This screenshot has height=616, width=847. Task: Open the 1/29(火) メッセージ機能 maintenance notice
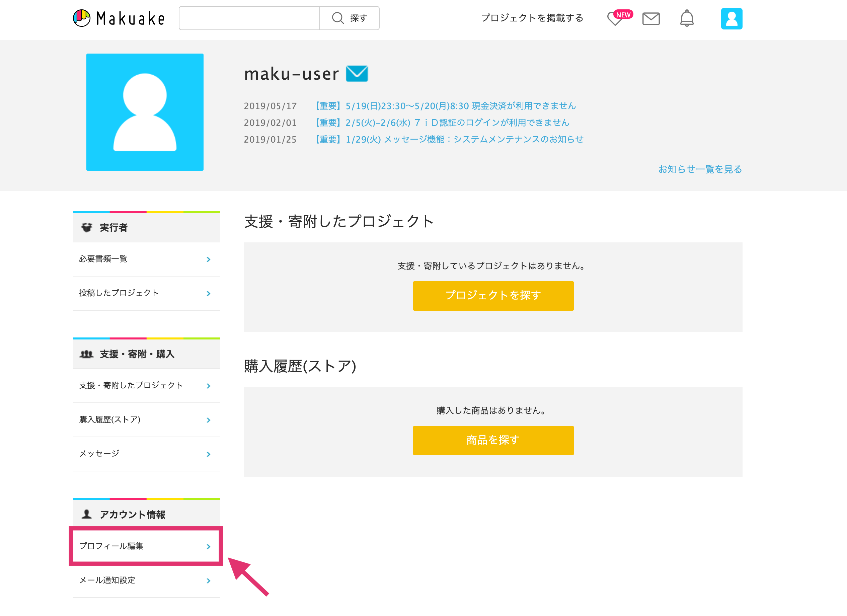tap(448, 139)
